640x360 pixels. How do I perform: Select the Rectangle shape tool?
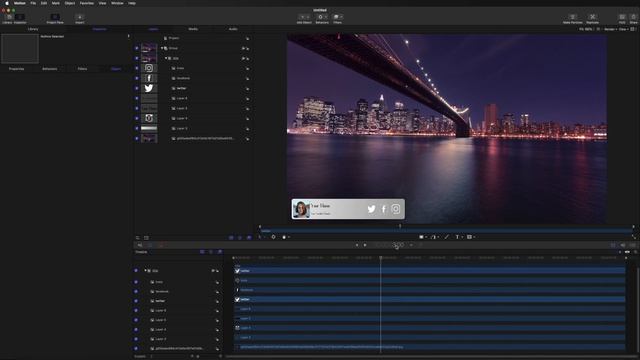422,237
